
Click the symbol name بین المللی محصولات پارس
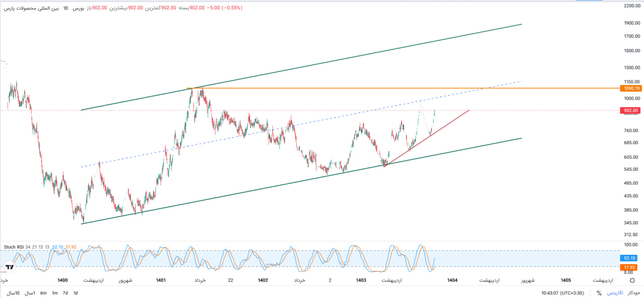coord(30,8)
